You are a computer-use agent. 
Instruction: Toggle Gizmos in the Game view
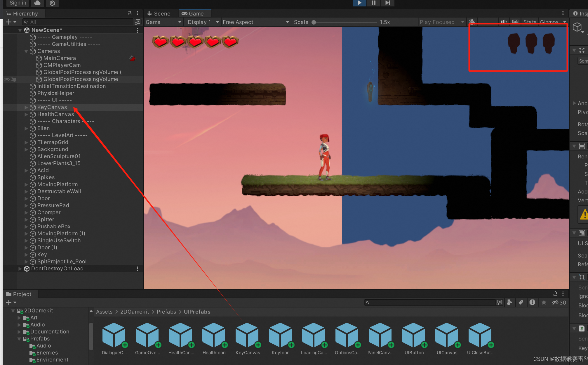[549, 22]
